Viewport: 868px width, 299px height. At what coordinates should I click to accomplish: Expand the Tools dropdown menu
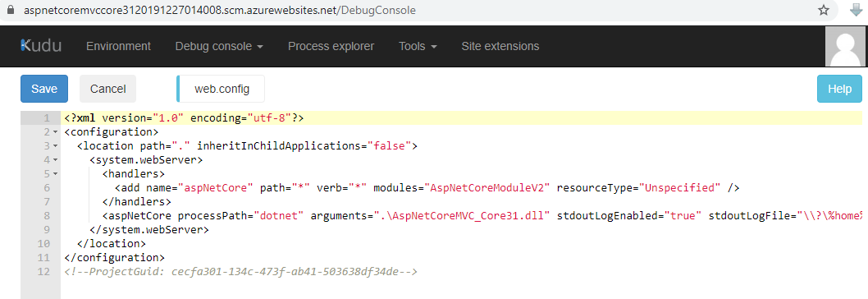[x=418, y=46]
